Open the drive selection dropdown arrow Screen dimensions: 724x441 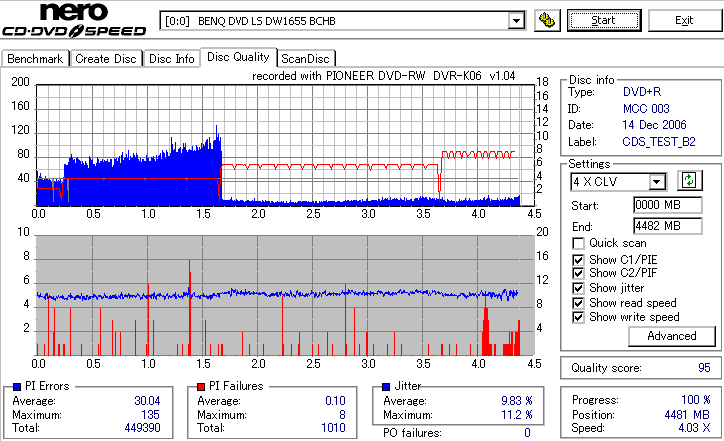[x=516, y=21]
